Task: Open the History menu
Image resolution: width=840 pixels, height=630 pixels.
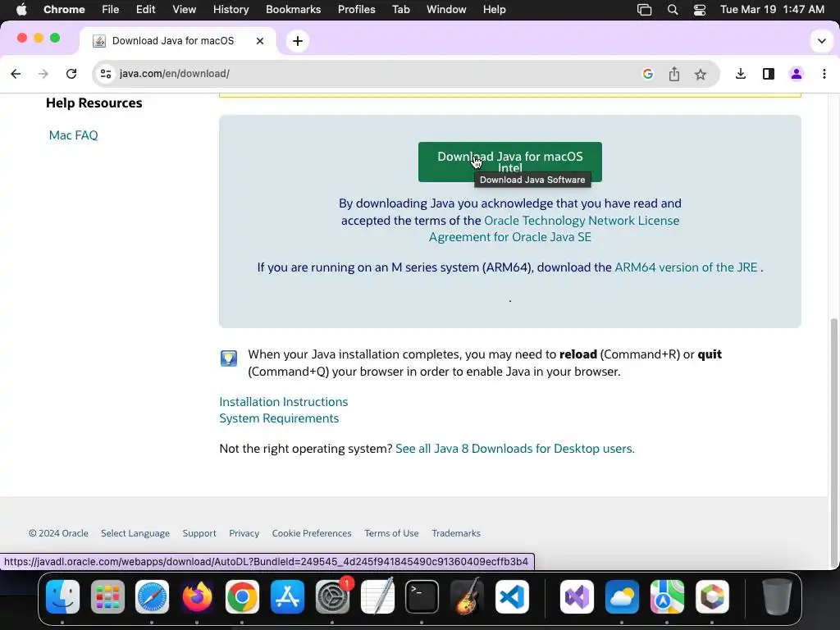Action: click(231, 10)
